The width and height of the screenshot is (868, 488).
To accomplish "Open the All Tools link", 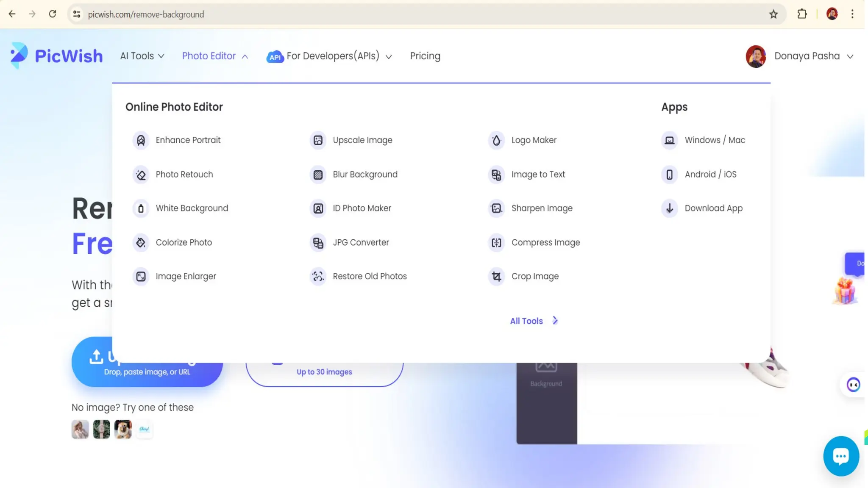I will [534, 321].
